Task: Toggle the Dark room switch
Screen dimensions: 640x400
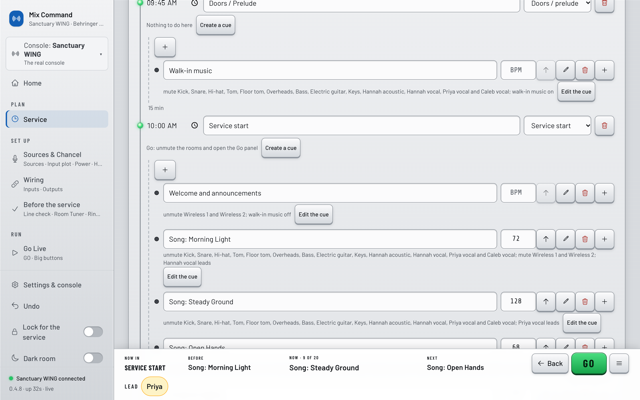Action: (93, 358)
